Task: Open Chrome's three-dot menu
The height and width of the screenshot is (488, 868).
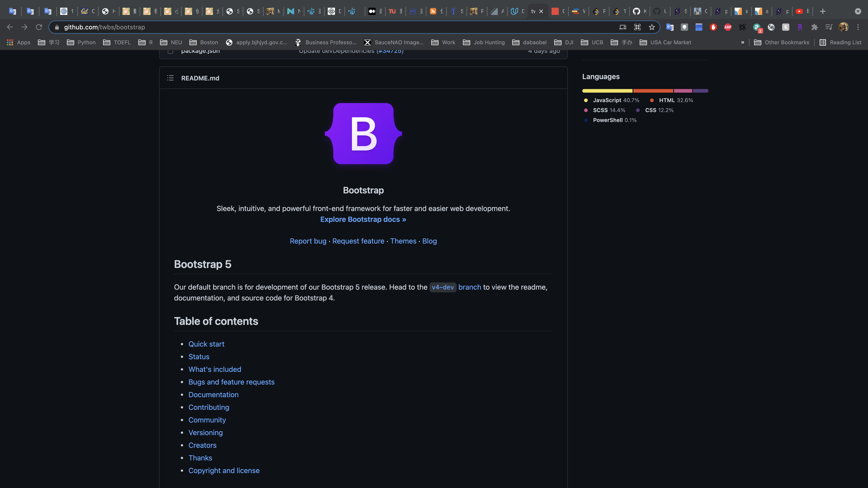Action: coord(858,27)
